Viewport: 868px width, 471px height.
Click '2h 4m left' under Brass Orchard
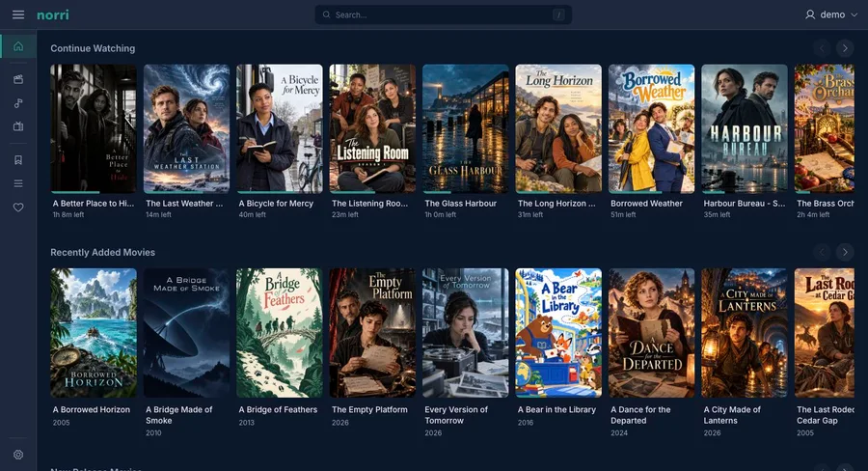813,214
